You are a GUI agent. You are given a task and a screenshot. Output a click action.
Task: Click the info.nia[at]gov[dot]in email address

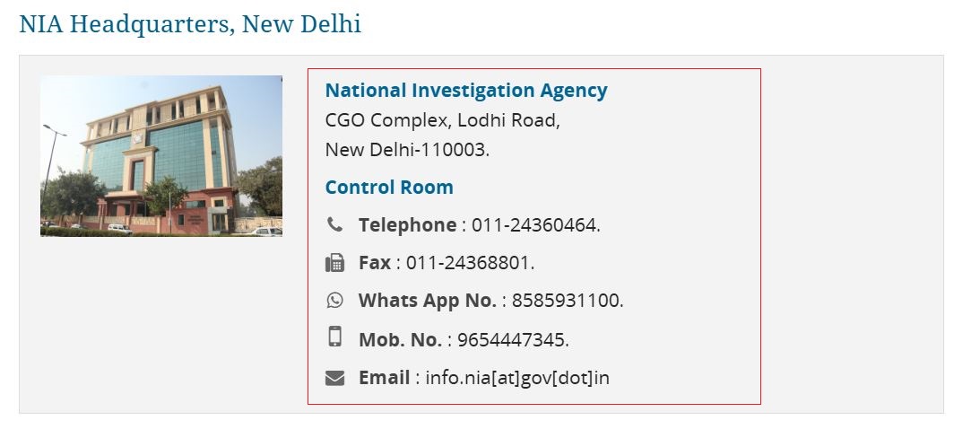pos(517,378)
